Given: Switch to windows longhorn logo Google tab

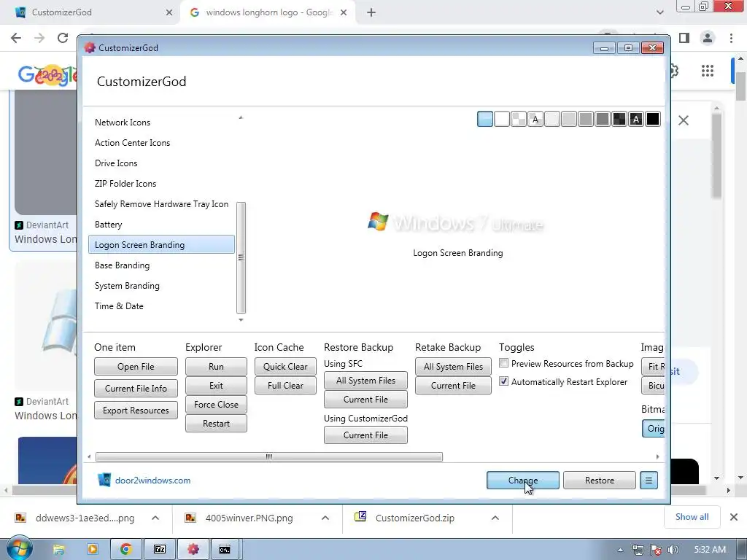Looking at the screenshot, I should 268,12.
